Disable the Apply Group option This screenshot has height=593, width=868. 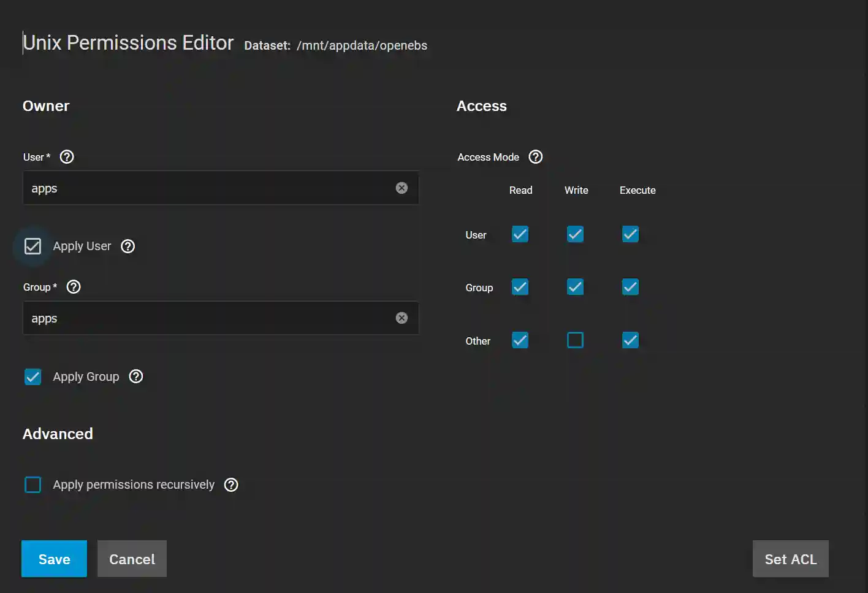32,377
